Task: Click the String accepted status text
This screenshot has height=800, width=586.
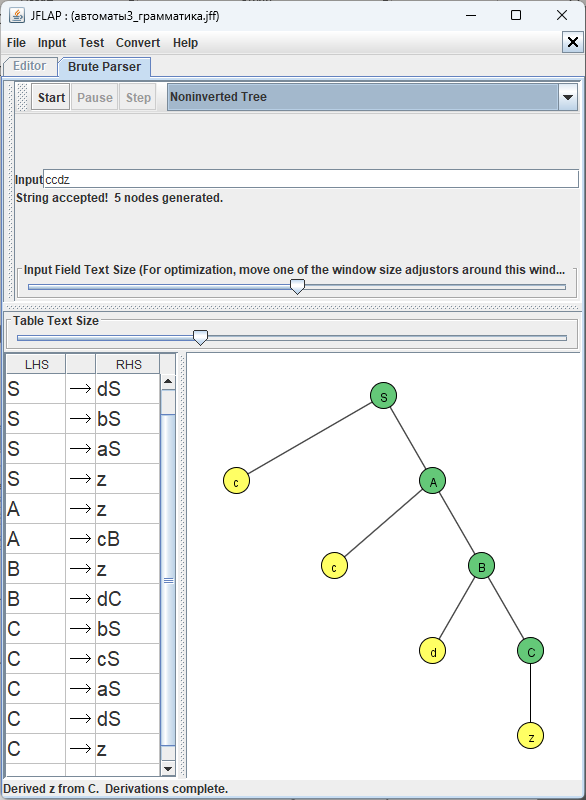Action: coord(119,198)
